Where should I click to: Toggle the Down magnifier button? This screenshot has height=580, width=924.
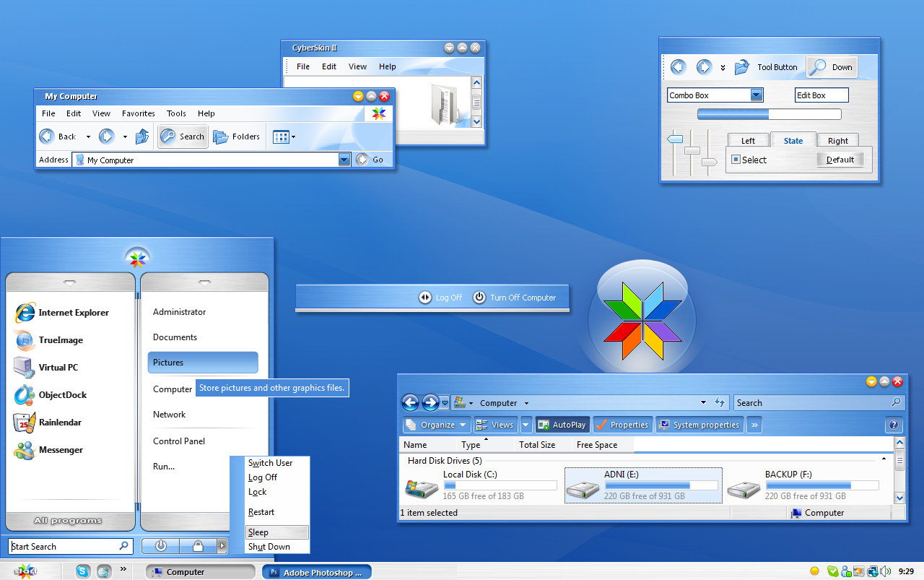832,67
